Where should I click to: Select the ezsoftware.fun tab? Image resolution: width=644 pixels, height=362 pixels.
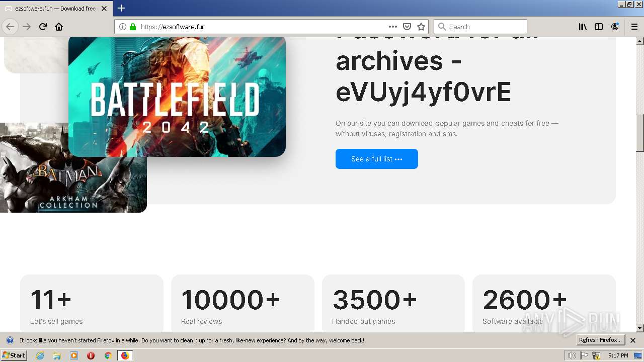click(x=55, y=9)
